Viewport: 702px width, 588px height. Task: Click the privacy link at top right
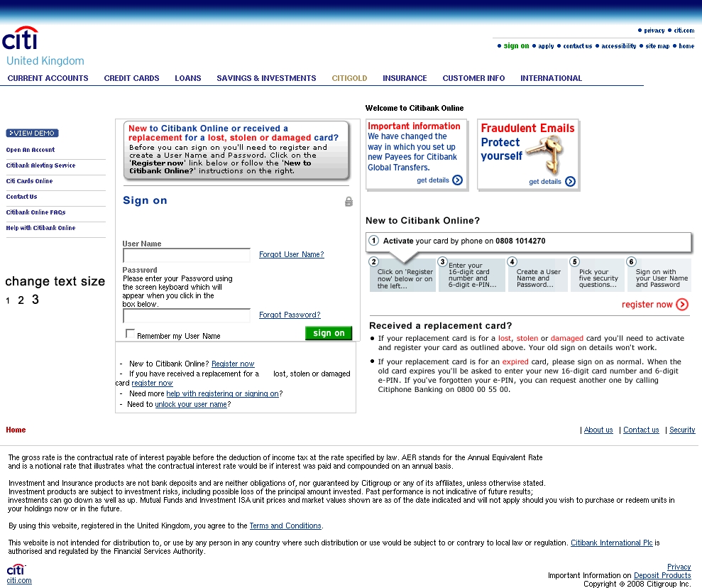(x=654, y=31)
